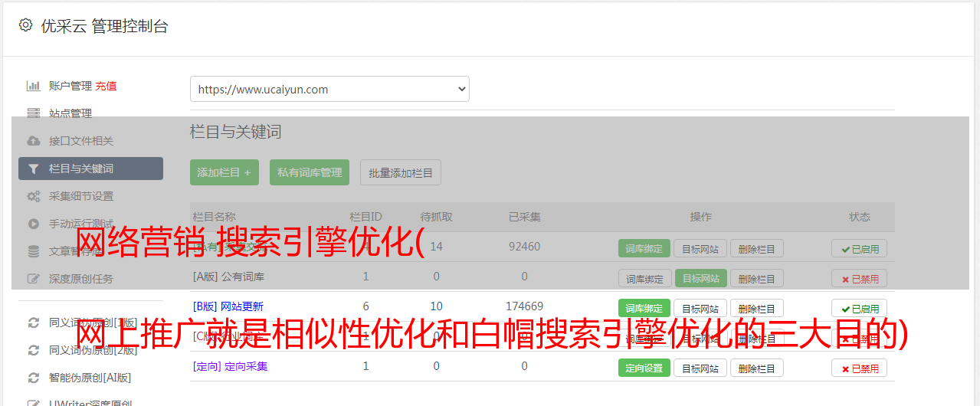Toggle 已禁用 status for [定向] 定向采集
The image size is (980, 406).
point(860,368)
